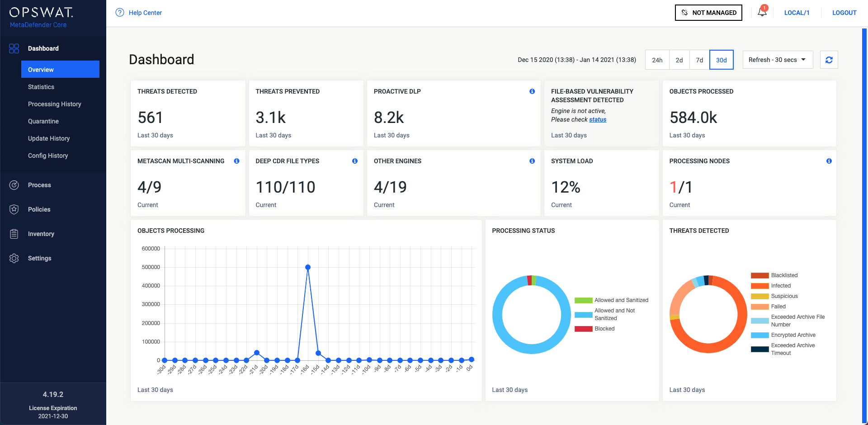Image resolution: width=868 pixels, height=425 pixels.
Task: Open Processing History from the sidebar
Action: click(54, 104)
